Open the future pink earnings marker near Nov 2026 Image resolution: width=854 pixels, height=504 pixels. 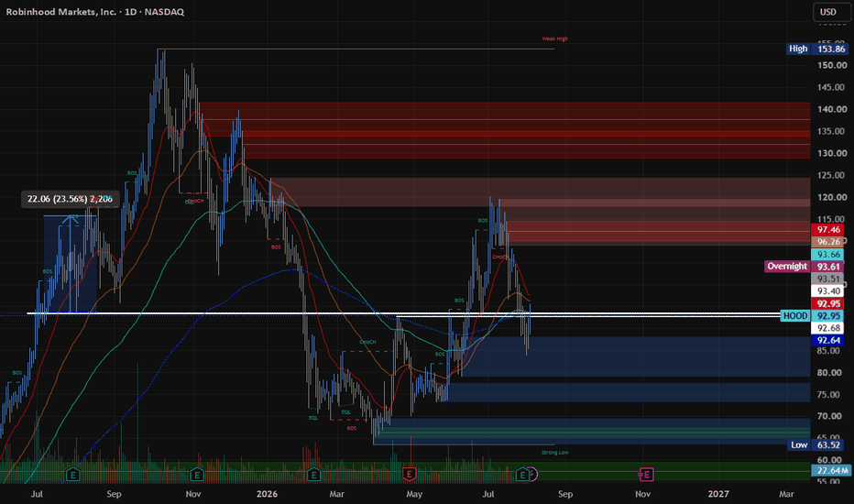click(646, 475)
